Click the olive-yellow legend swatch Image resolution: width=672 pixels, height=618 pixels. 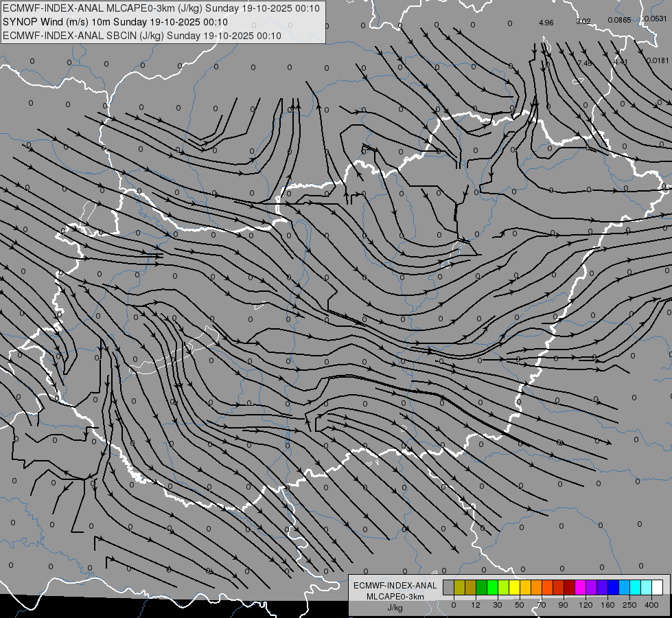[460, 588]
